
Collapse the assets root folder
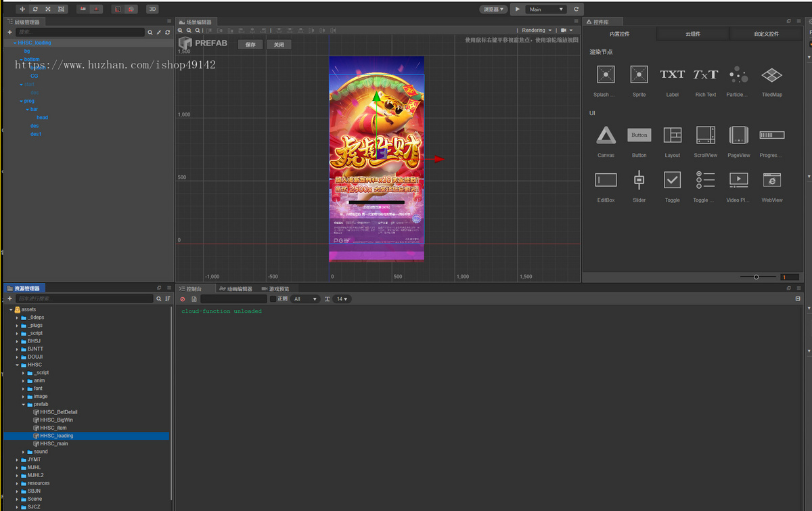tap(10, 309)
